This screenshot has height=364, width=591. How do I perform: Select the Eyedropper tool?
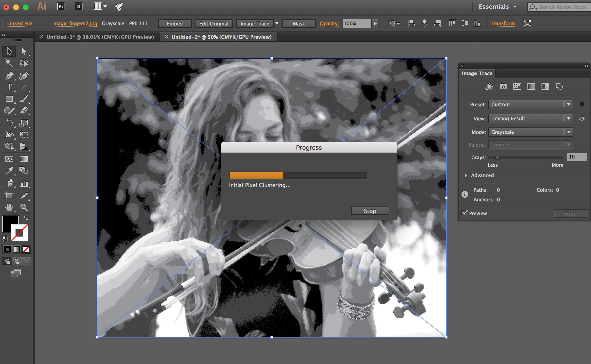pyautogui.click(x=9, y=171)
